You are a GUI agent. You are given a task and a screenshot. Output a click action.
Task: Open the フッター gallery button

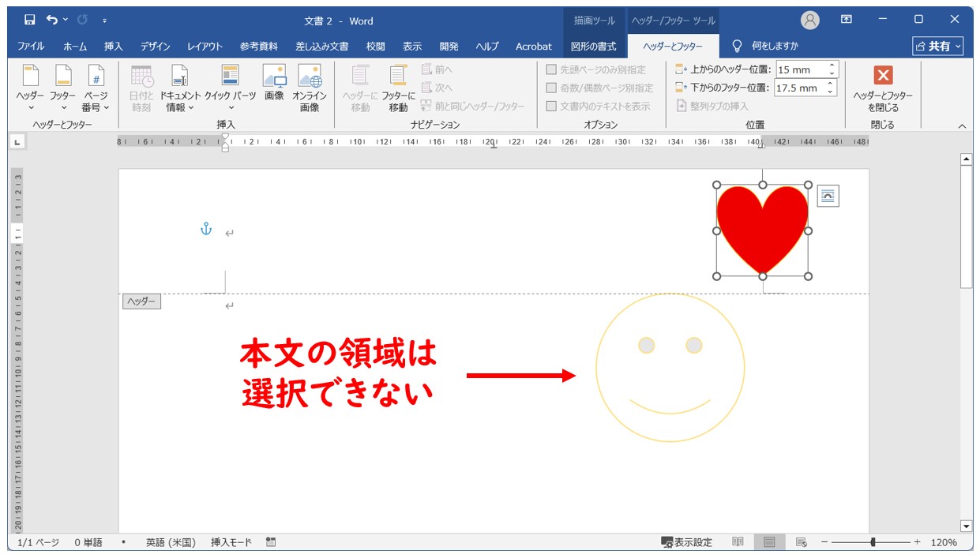(x=63, y=88)
